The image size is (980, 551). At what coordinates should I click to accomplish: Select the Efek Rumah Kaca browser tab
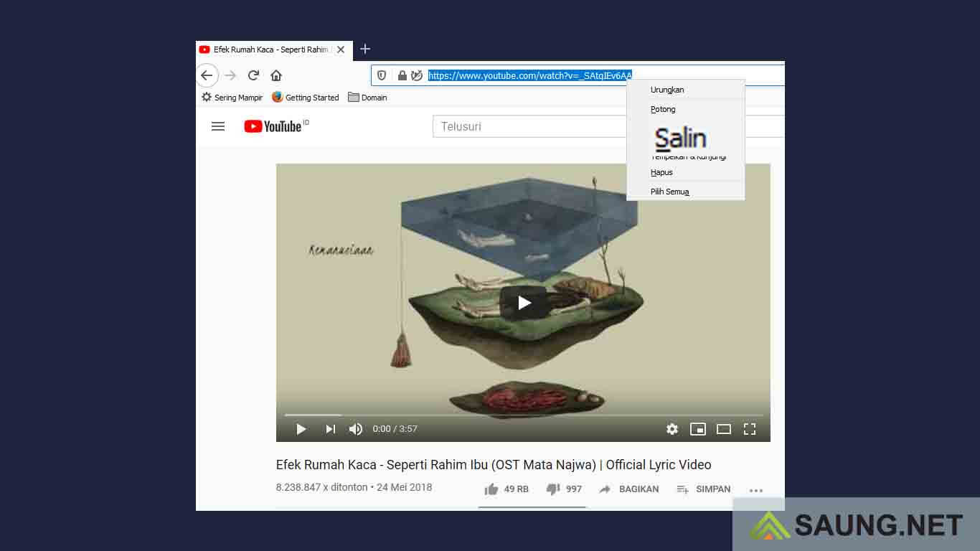point(273,50)
